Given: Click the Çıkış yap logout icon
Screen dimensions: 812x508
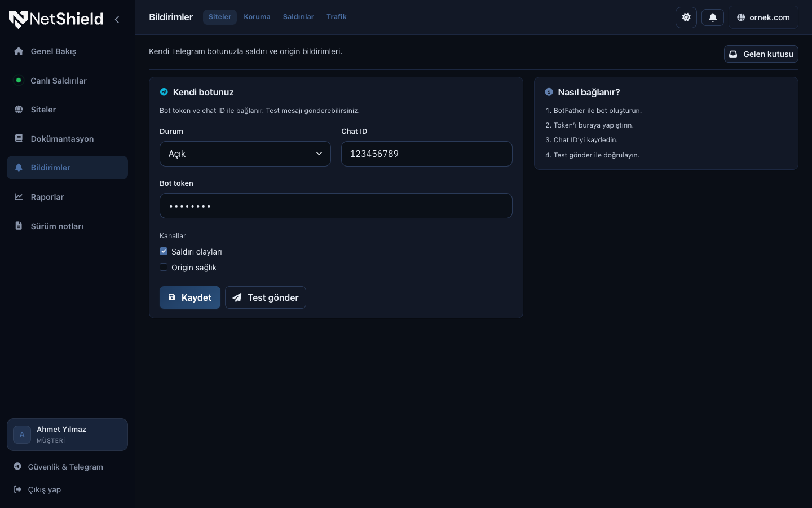Looking at the screenshot, I should pyautogui.click(x=17, y=489).
